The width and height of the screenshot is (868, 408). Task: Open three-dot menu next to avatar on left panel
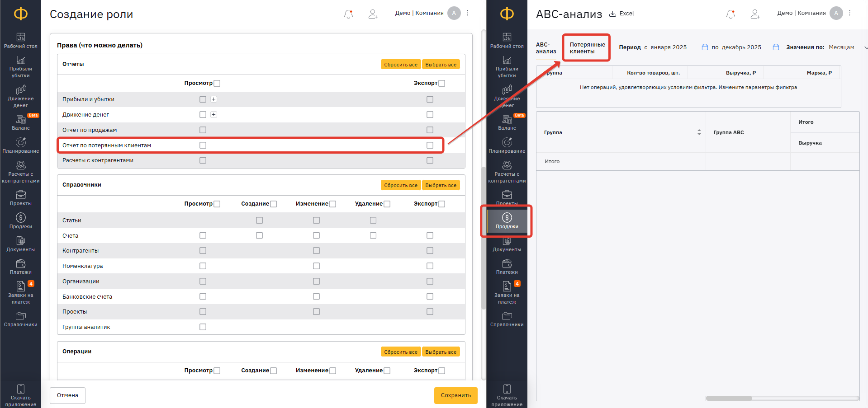(468, 13)
